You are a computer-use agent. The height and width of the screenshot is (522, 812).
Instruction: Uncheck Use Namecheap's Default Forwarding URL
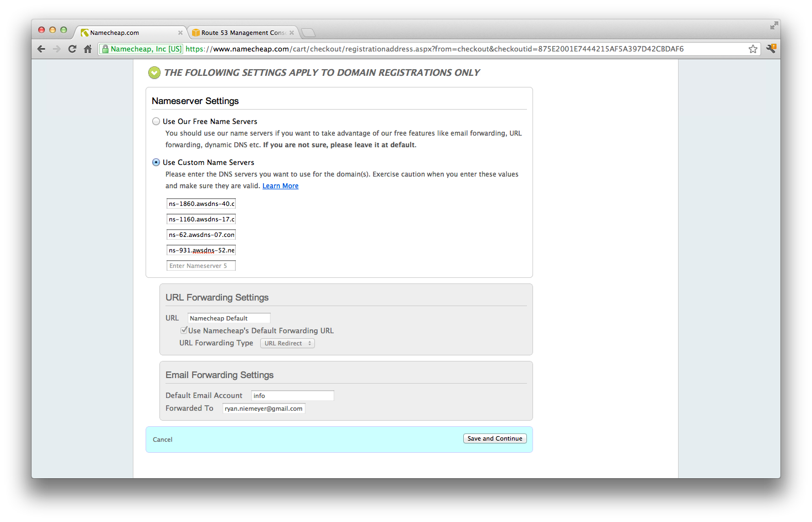pos(184,330)
